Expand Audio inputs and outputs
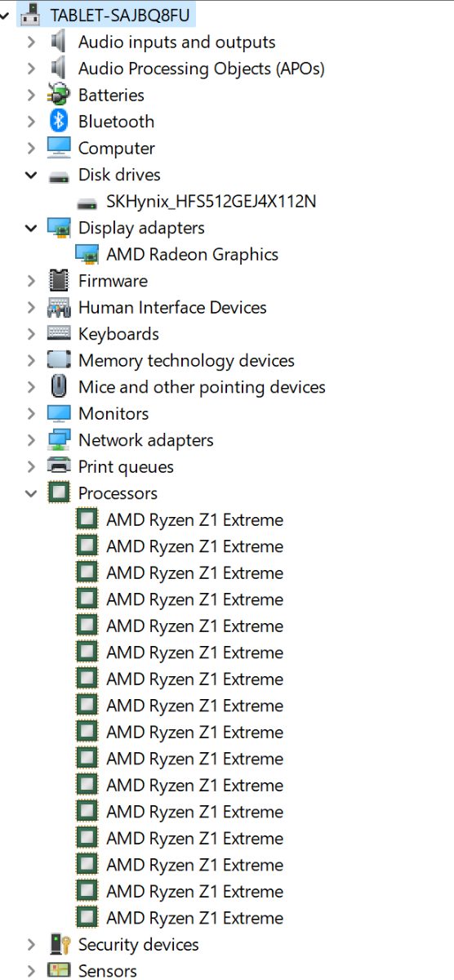454x980 pixels. [x=31, y=42]
